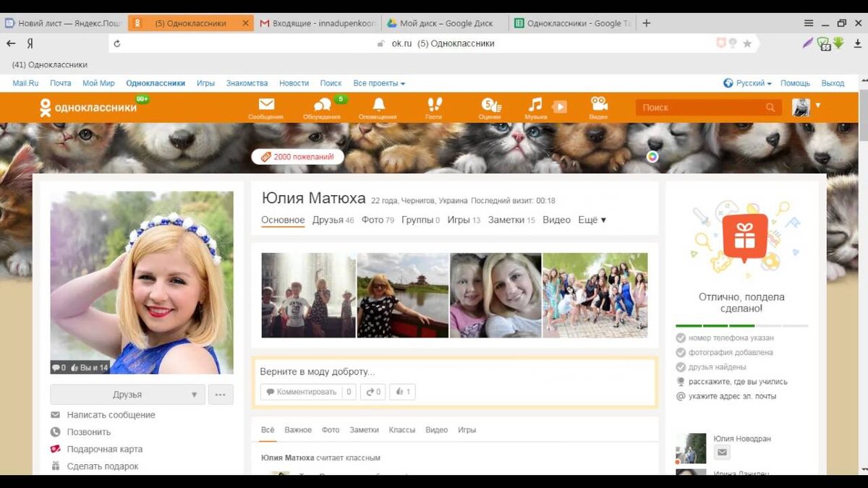The image size is (868, 488).
Task: Open the three dots more actions button
Action: coord(221,395)
